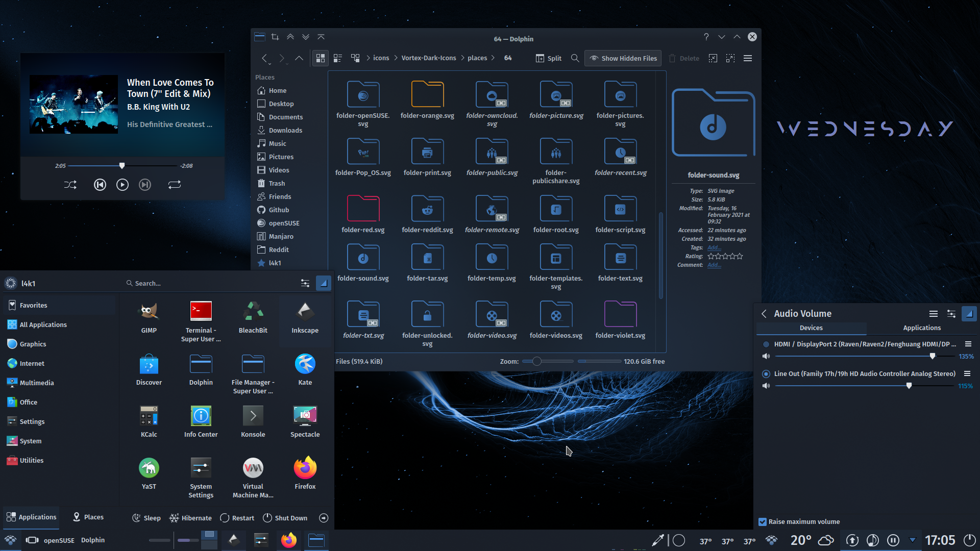Open the Places tab in the launcher

coord(87,517)
